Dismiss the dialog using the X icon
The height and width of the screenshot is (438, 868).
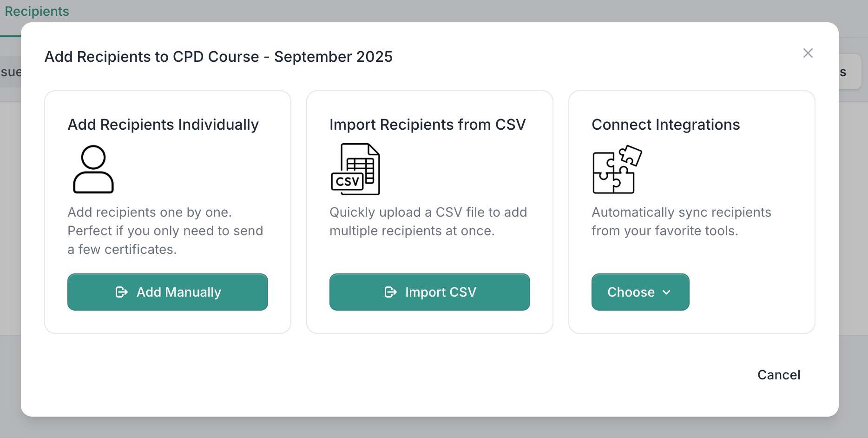(x=808, y=53)
